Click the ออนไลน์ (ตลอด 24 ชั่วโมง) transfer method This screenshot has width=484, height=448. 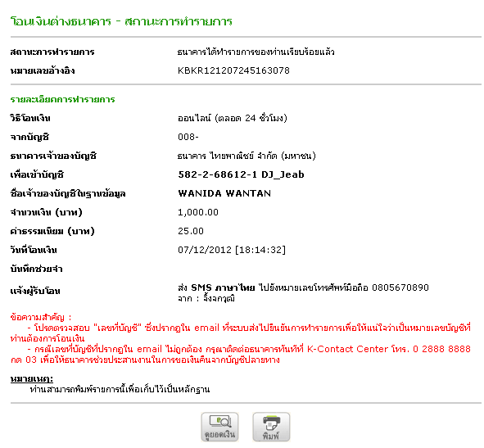(233, 118)
